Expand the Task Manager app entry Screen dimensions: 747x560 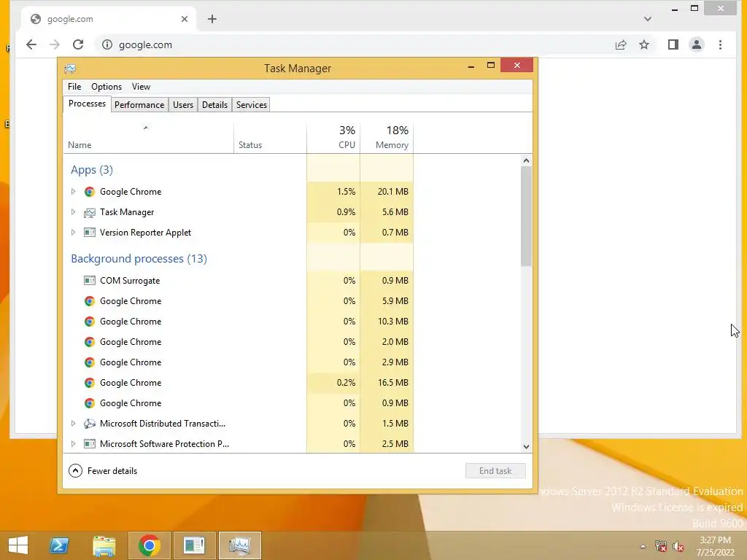coord(73,212)
